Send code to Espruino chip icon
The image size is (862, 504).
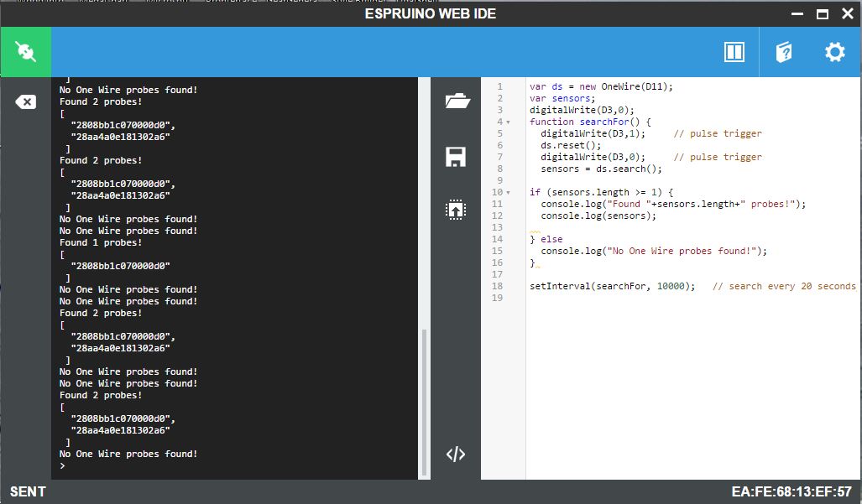coord(456,209)
